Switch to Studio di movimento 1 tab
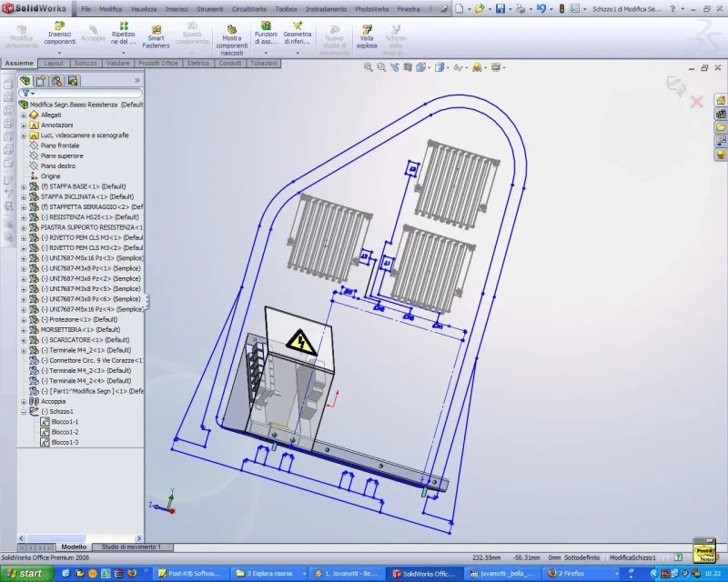The width and height of the screenshot is (728, 582). point(131,547)
